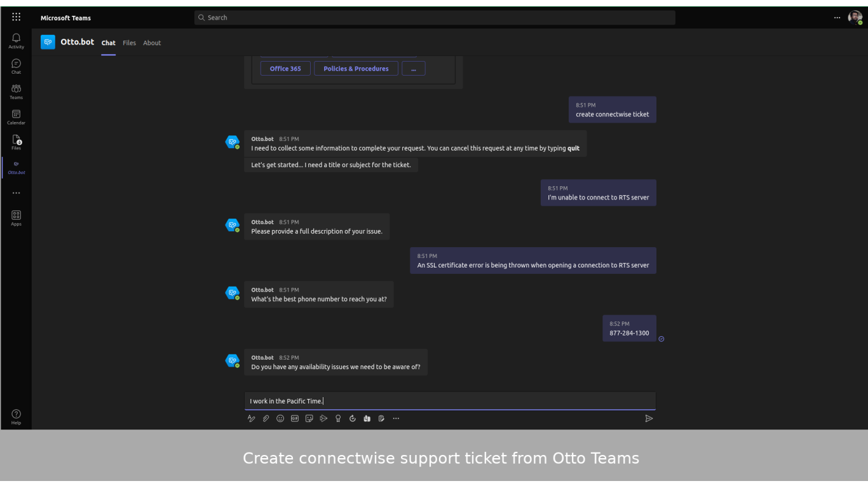Open the GIF picker
The width and height of the screenshot is (868, 488).
295,418
